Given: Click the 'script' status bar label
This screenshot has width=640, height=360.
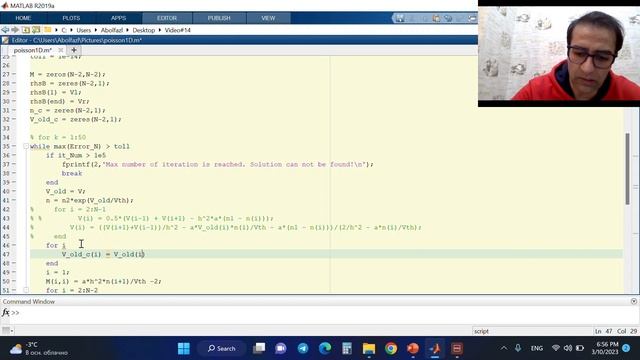Looking at the screenshot, I should coord(481,331).
